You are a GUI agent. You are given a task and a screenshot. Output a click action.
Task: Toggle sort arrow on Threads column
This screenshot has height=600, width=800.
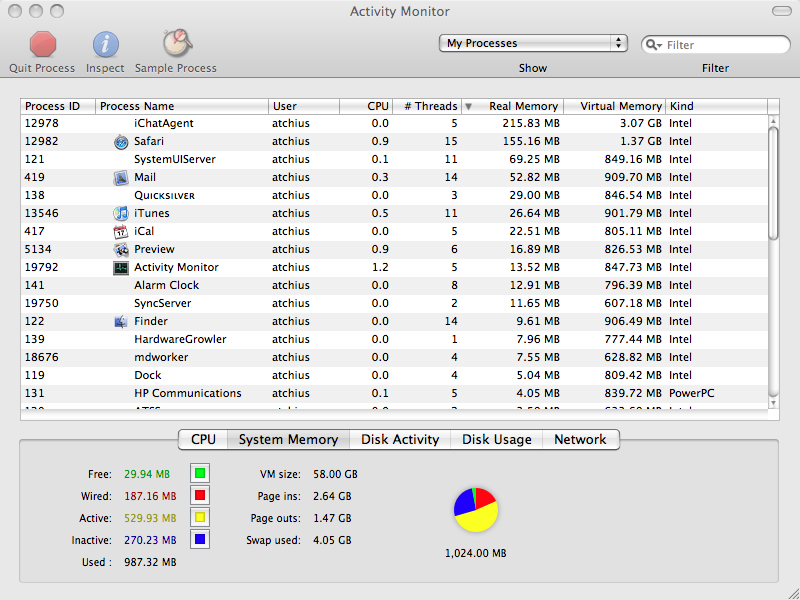point(468,106)
